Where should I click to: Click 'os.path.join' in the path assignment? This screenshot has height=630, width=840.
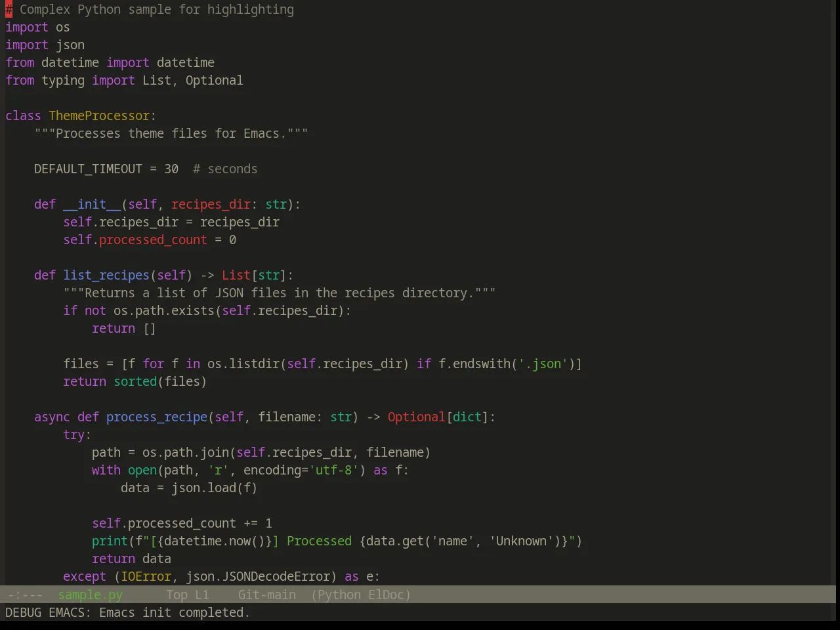[x=186, y=452]
